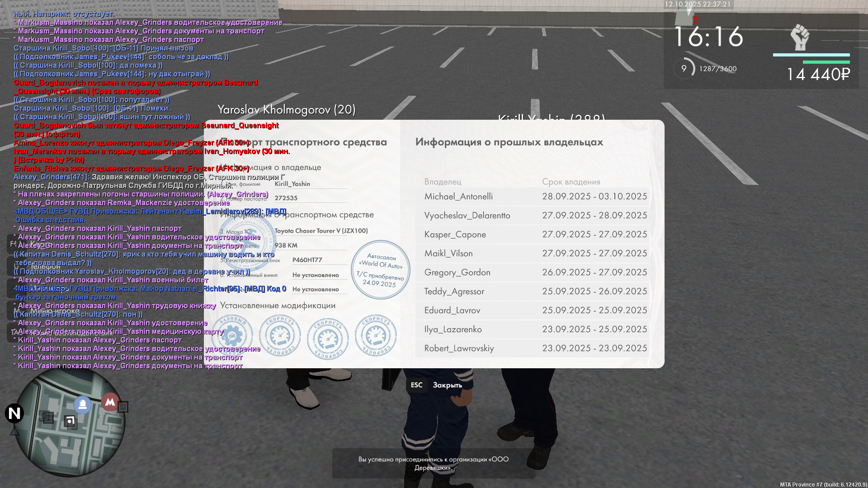
Task: Click the raised fist icon in HUD
Action: tap(800, 38)
